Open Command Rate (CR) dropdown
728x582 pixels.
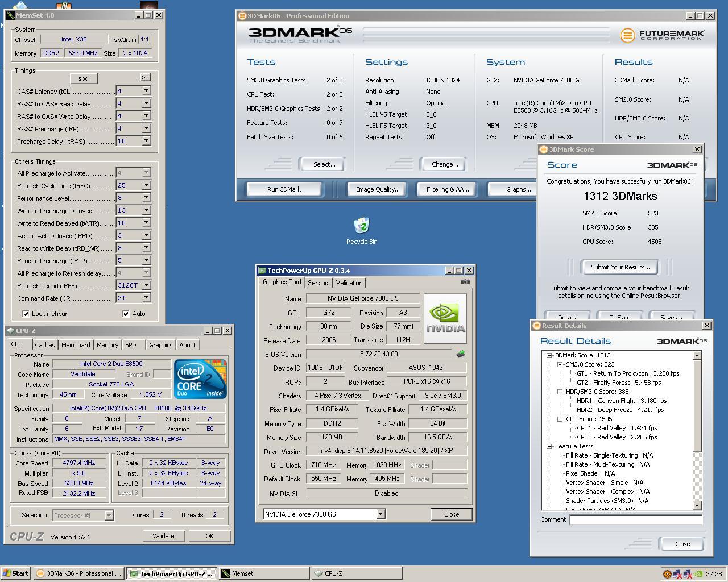(146, 298)
